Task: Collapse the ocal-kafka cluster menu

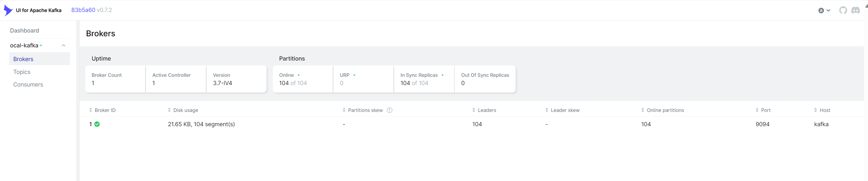Action: click(x=63, y=46)
